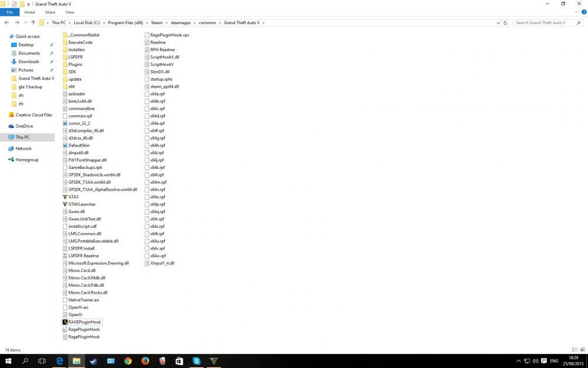
Task: Show hidden system tray icons
Action: coord(518,362)
